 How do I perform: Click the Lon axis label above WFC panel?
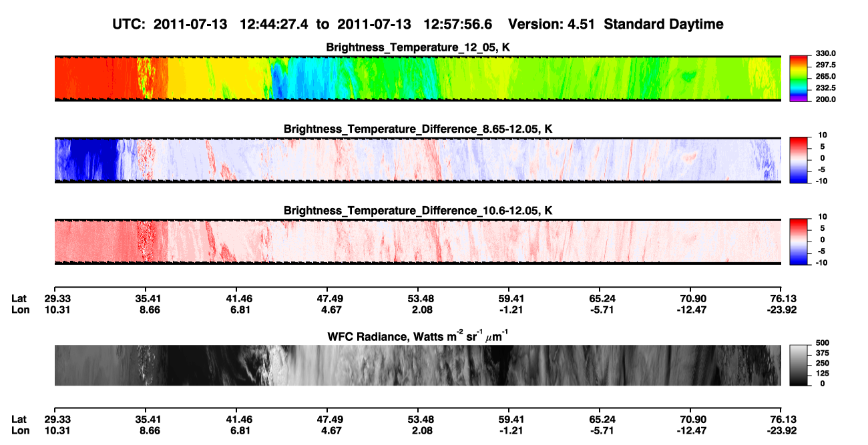click(19, 310)
